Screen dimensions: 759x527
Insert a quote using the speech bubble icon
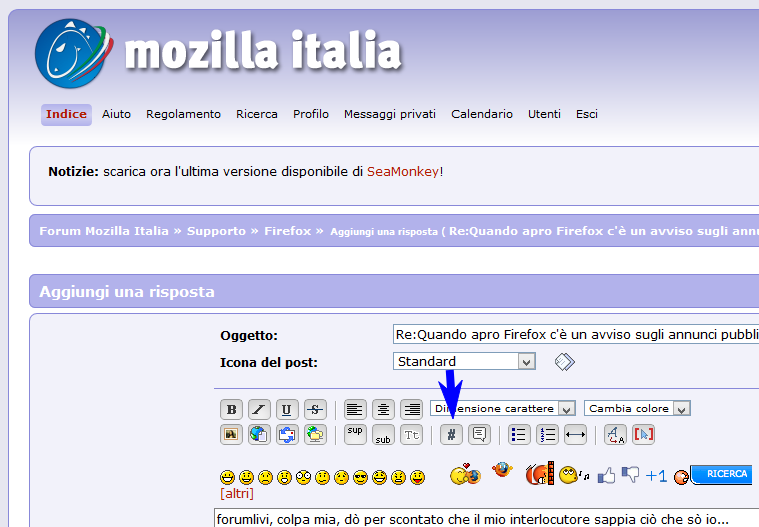point(479,434)
